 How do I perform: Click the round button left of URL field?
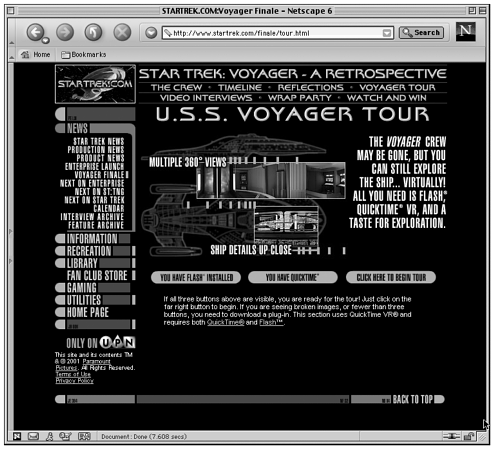coord(151,33)
